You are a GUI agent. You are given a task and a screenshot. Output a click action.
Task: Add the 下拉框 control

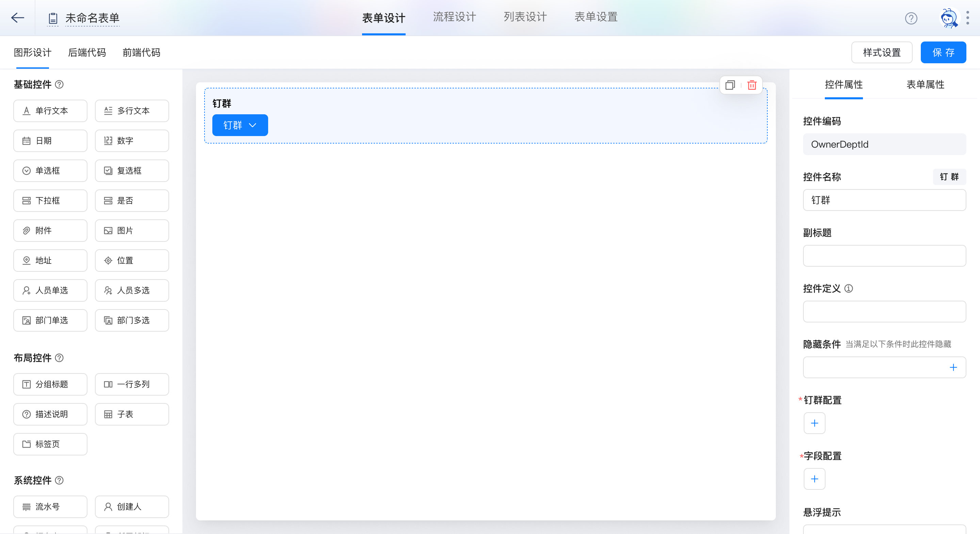[x=50, y=200]
